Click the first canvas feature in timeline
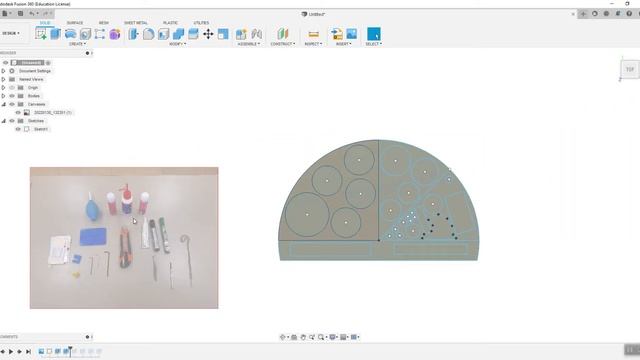Screen dimensions: 640x360 (41, 351)
